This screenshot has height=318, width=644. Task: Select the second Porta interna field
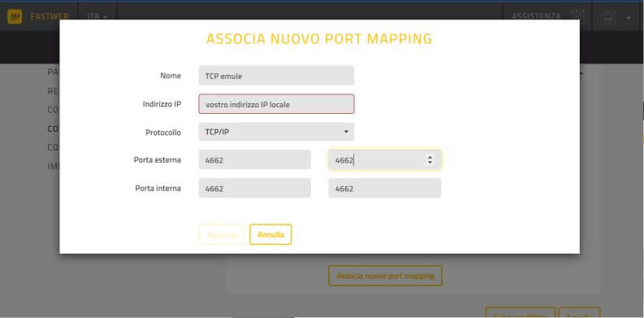[x=385, y=188]
